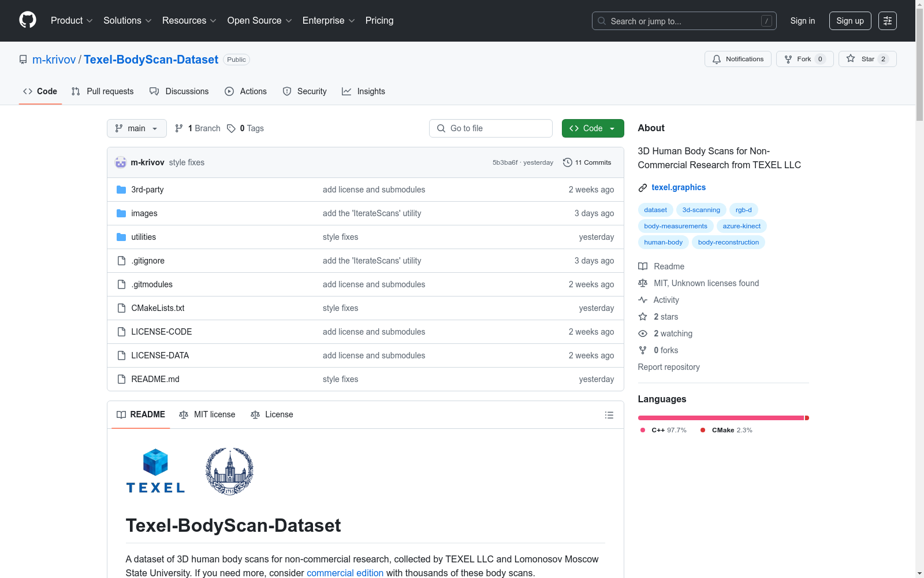Expand the Resources menu
The width and height of the screenshot is (924, 578).
click(189, 21)
